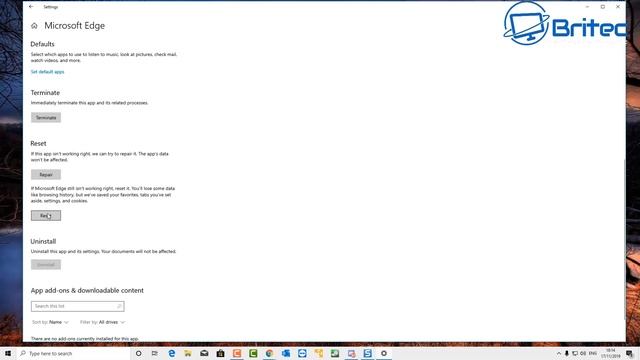The height and width of the screenshot is (360, 640).
Task: Open the Filter by All drives dropdown
Action: 102,322
